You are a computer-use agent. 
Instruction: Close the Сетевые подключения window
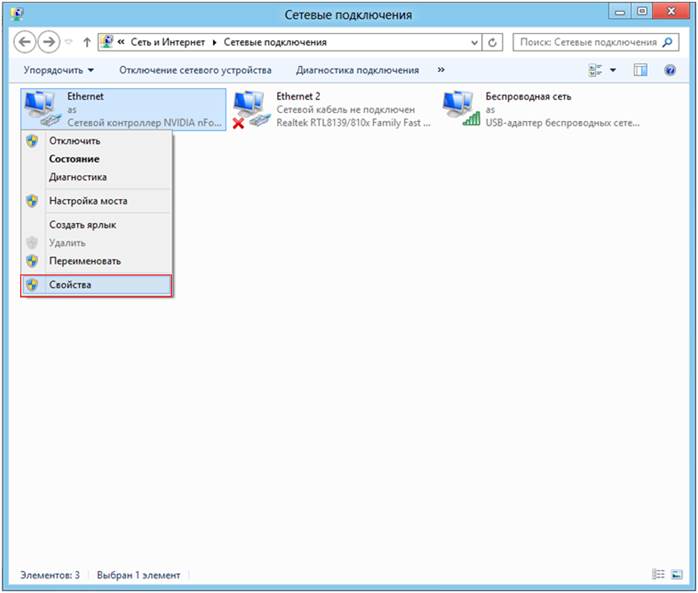(x=671, y=12)
